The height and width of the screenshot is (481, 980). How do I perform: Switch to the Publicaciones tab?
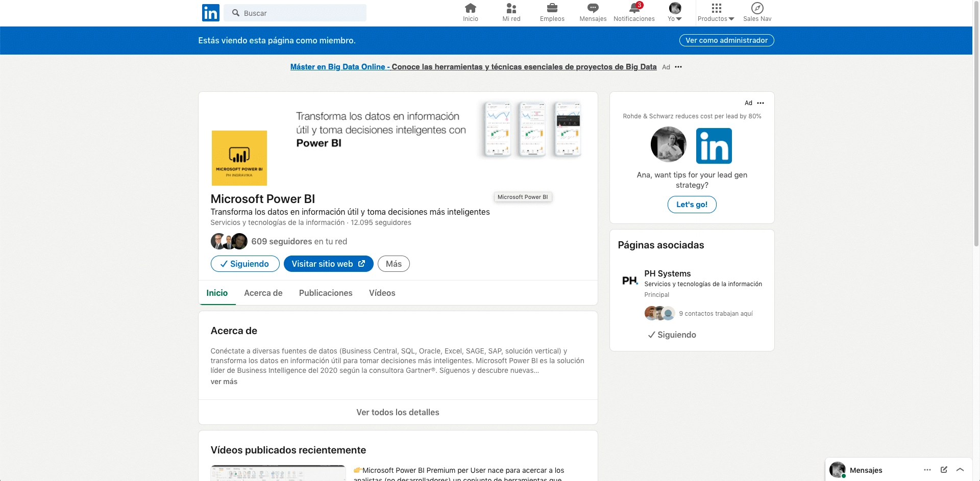(x=326, y=293)
